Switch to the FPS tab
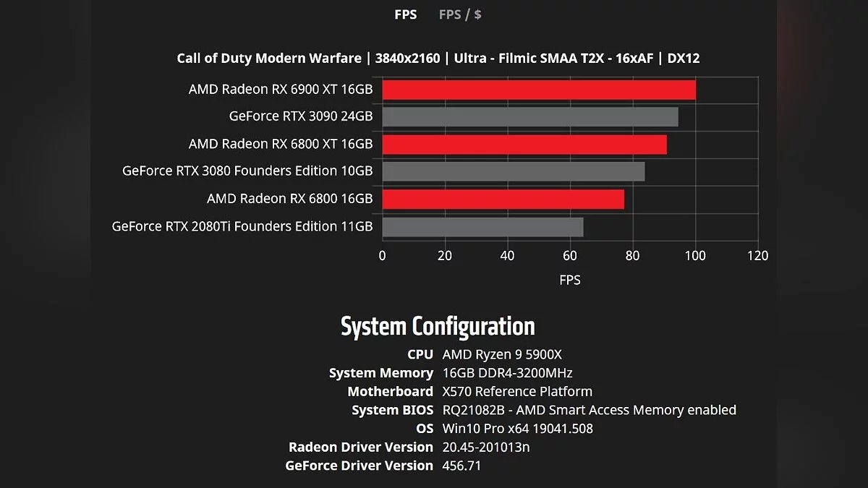868x488 pixels. click(x=405, y=14)
